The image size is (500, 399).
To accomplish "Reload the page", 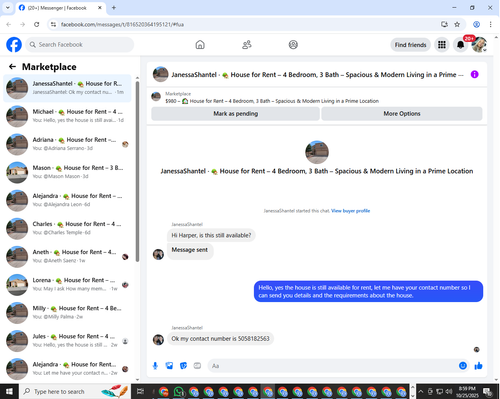I will pos(37,24).
